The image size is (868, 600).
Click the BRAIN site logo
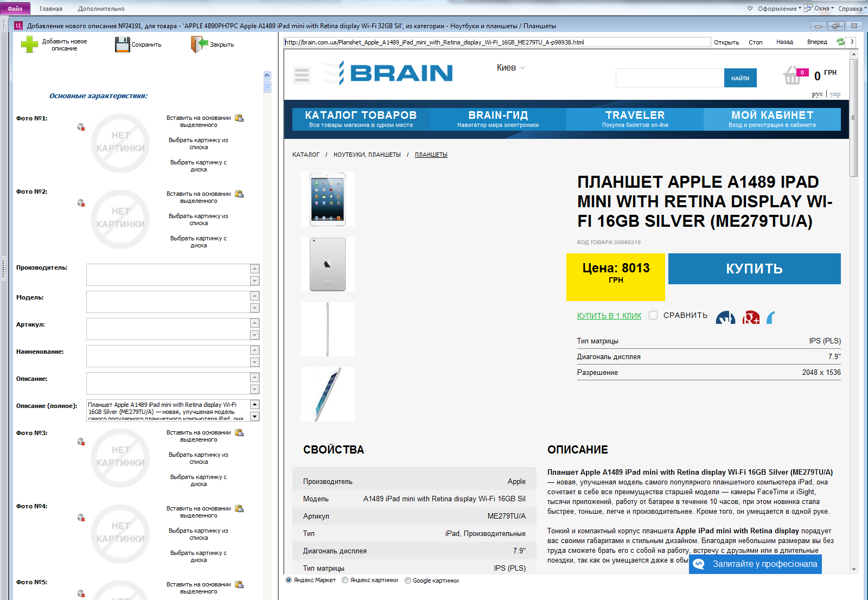(387, 73)
